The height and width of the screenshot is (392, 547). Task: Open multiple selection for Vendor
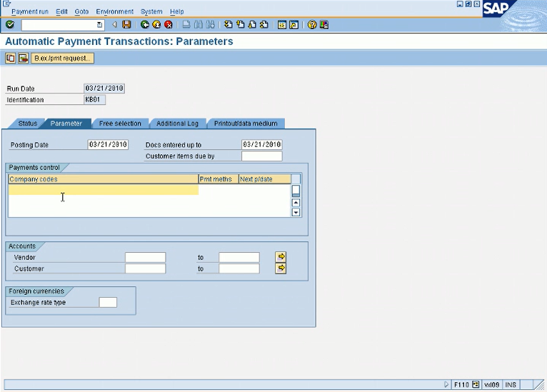(x=281, y=257)
